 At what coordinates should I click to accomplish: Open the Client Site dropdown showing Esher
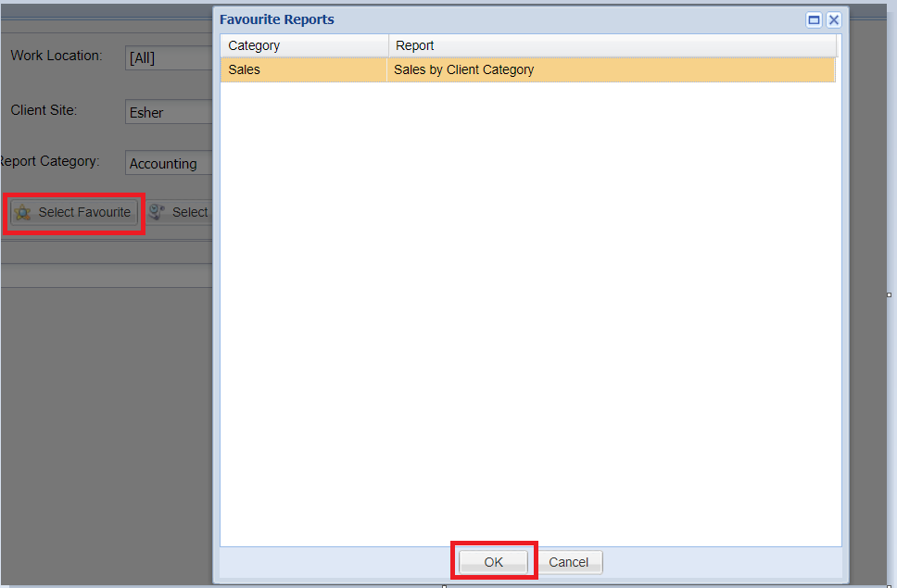coord(169,112)
